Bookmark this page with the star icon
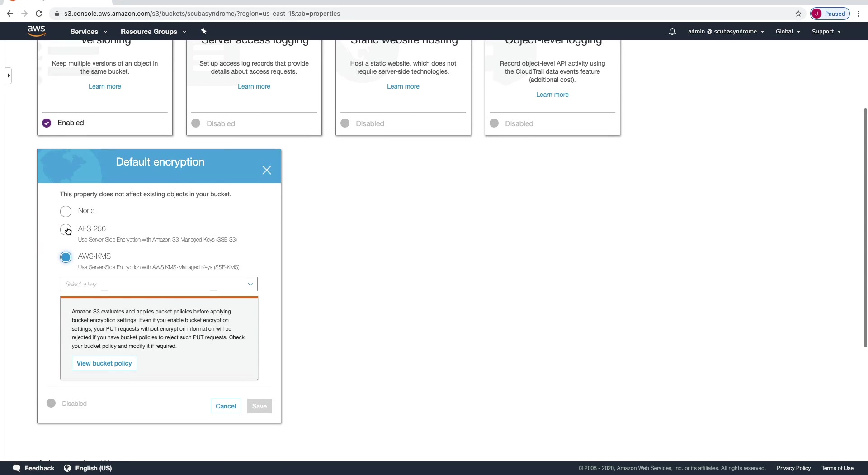 coord(798,14)
